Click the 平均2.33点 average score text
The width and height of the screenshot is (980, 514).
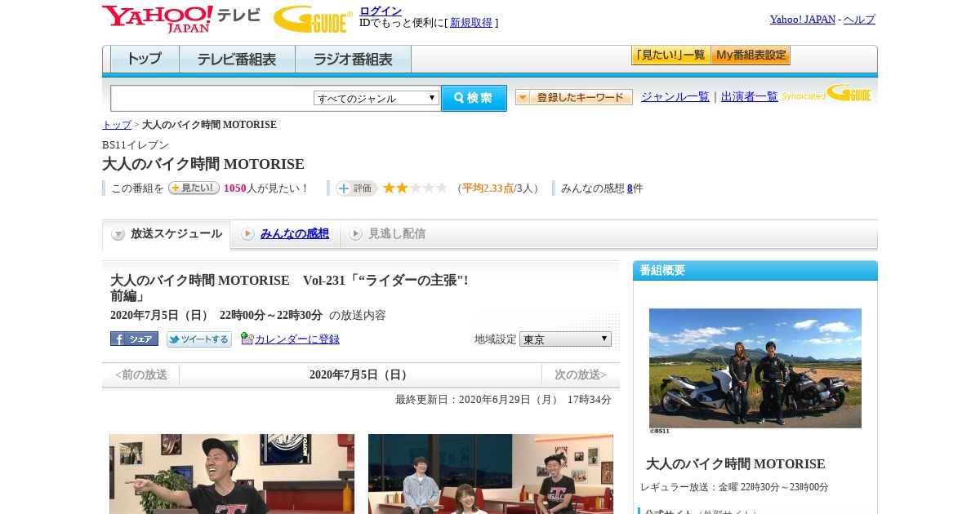point(488,188)
